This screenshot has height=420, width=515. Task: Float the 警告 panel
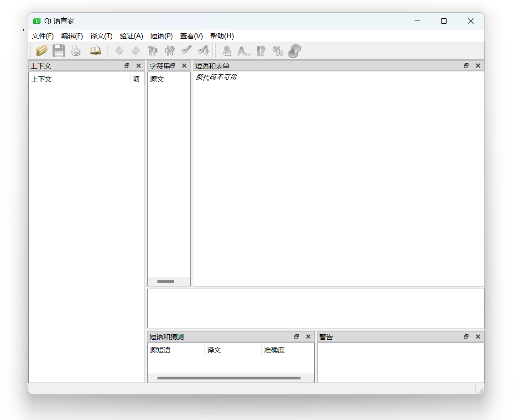(x=466, y=337)
